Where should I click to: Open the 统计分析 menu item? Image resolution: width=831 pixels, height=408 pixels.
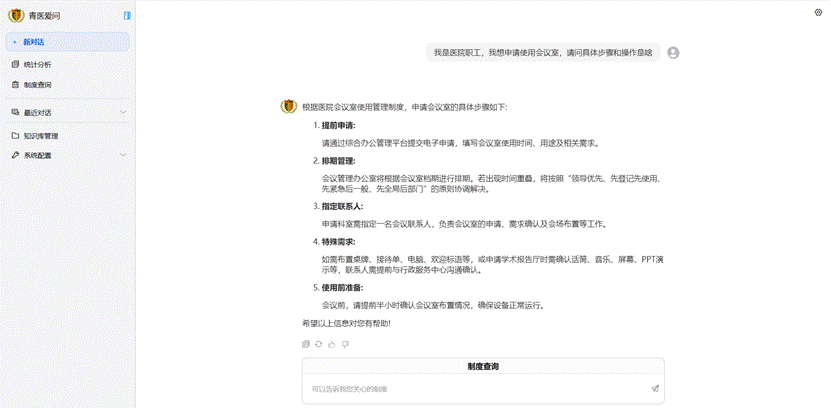click(37, 64)
